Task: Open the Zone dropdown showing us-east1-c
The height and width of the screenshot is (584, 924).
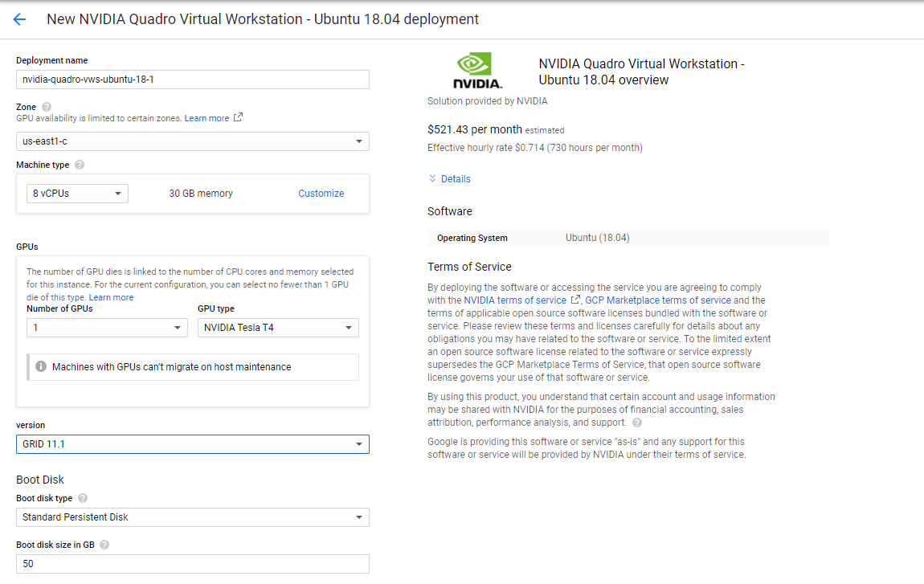Action: coord(193,141)
